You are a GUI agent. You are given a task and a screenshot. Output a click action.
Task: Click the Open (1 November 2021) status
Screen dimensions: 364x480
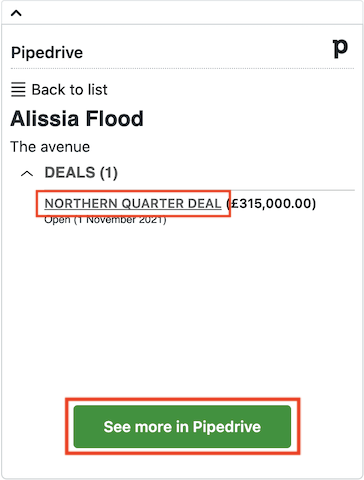[x=105, y=220]
